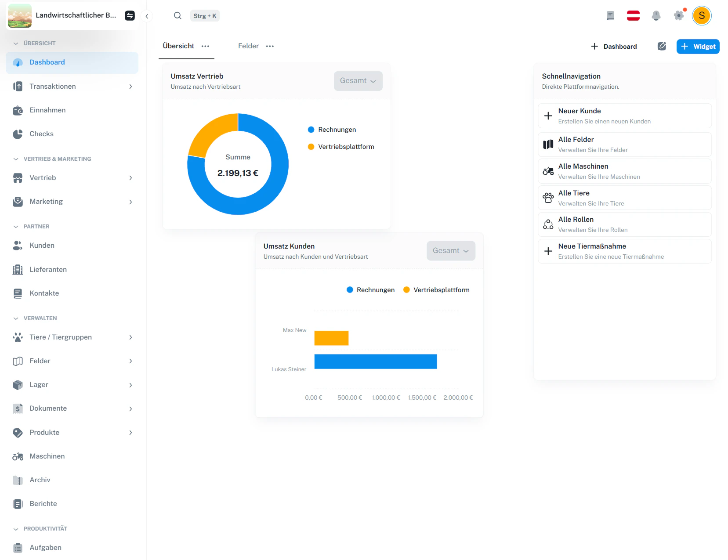The width and height of the screenshot is (728, 560).
Task: Click the Strg + K search field
Action: [x=205, y=15]
